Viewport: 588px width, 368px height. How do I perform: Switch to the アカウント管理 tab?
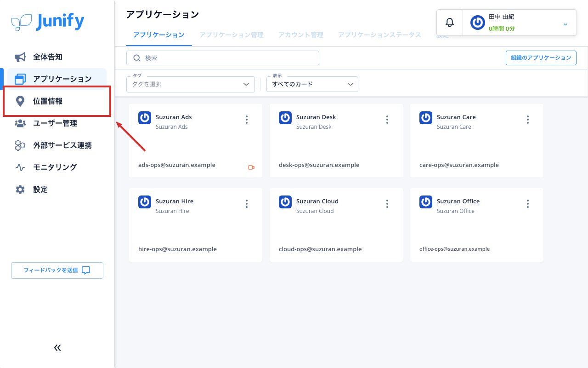[301, 35]
